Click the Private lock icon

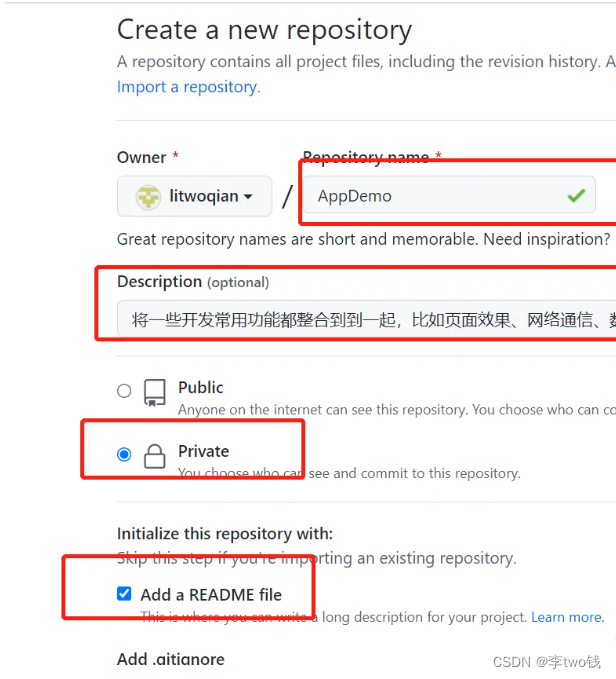coord(154,456)
